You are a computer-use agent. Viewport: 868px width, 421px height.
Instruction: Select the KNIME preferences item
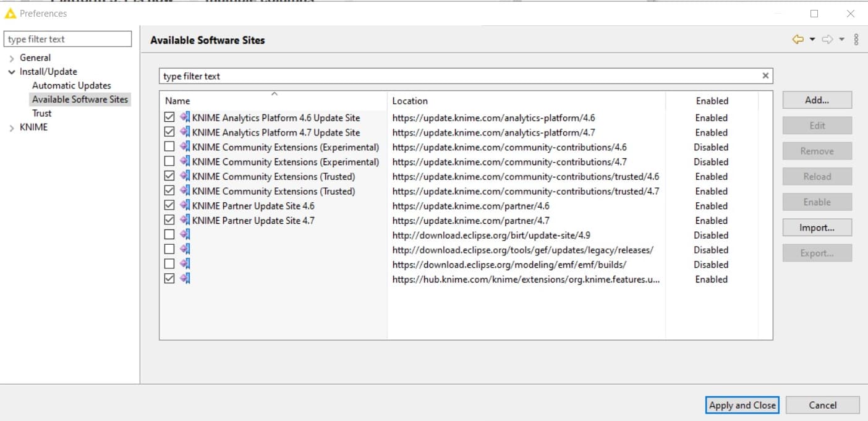(33, 127)
